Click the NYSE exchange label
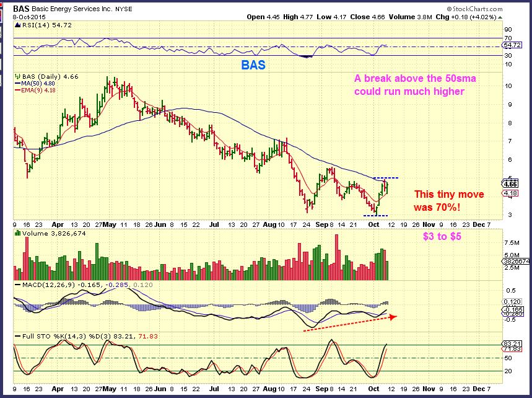Screen dimensions: 532x398 tap(124, 9)
